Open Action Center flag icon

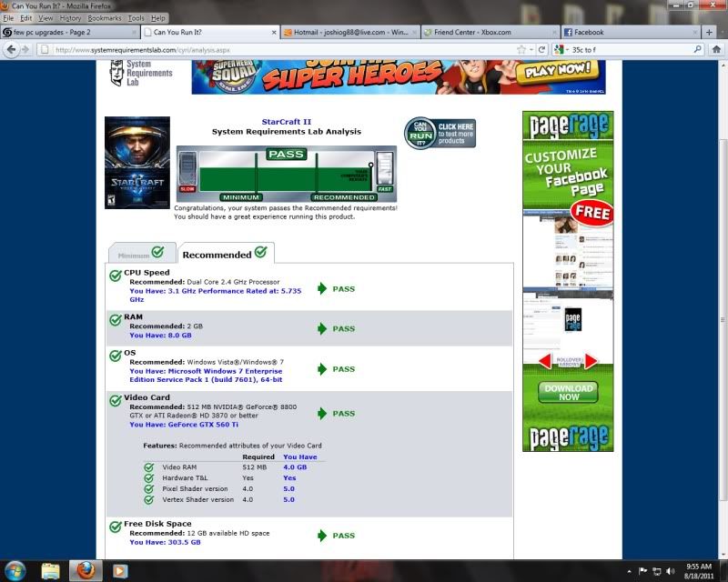tap(643, 571)
